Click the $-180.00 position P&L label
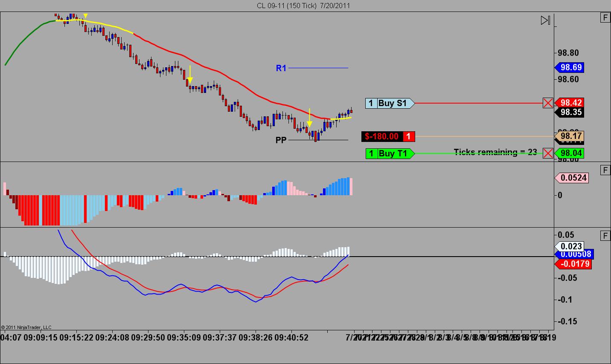611x364 pixels. pyautogui.click(x=388, y=136)
